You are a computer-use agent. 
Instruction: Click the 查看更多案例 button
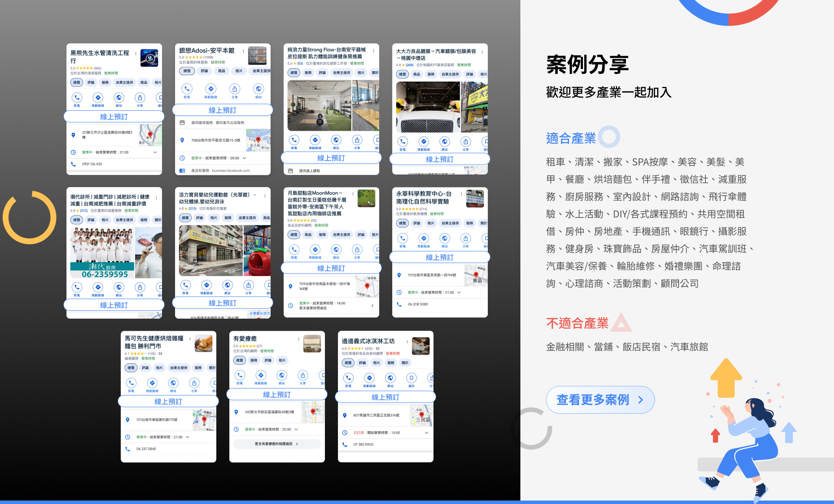[600, 400]
